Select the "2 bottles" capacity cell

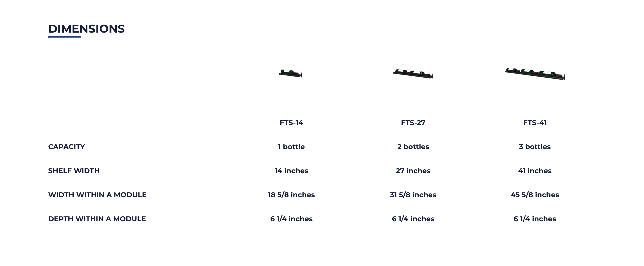(413, 147)
